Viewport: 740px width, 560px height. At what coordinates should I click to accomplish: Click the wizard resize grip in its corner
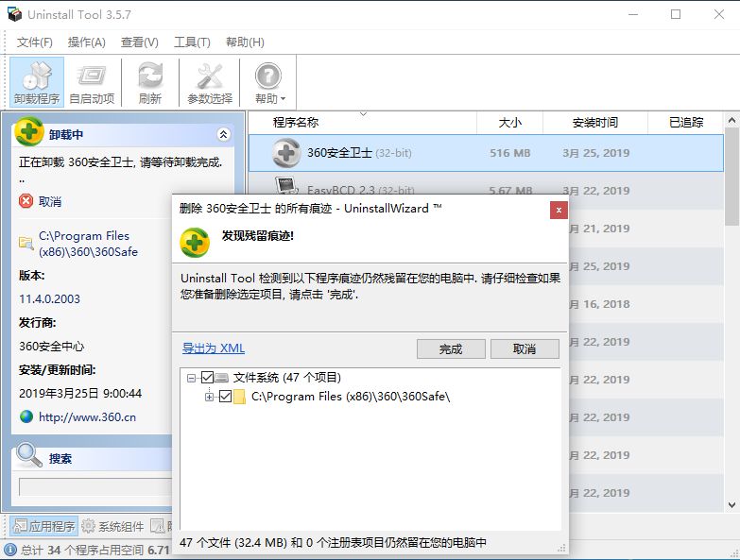coord(561,549)
